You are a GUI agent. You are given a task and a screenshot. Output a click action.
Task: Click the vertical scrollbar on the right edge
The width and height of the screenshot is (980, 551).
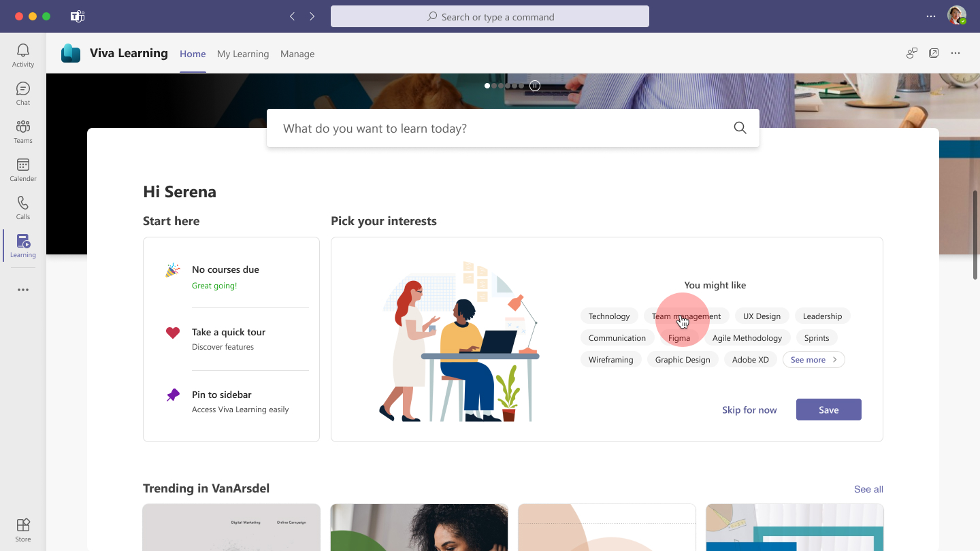(977, 235)
